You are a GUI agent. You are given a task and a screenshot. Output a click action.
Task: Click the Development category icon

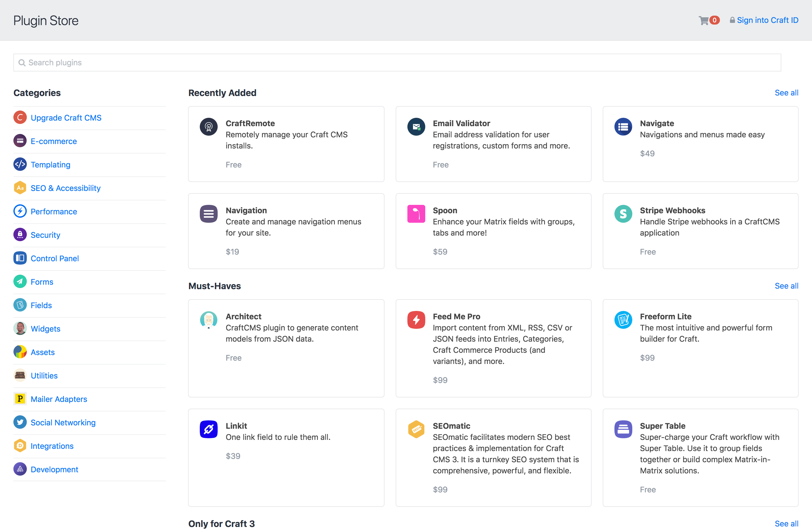pos(20,469)
